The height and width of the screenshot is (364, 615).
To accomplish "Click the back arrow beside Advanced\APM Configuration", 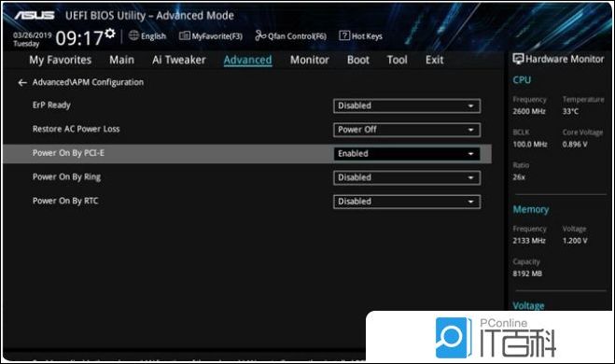I will pos(22,82).
